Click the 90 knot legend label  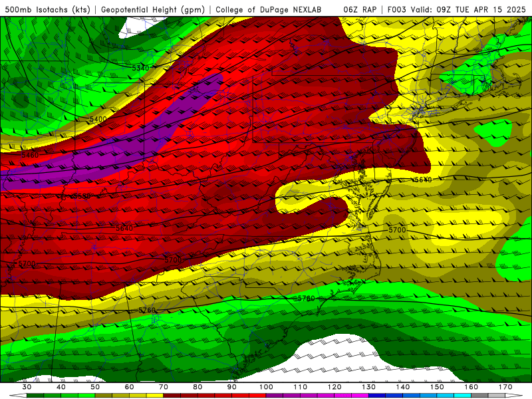point(232,387)
